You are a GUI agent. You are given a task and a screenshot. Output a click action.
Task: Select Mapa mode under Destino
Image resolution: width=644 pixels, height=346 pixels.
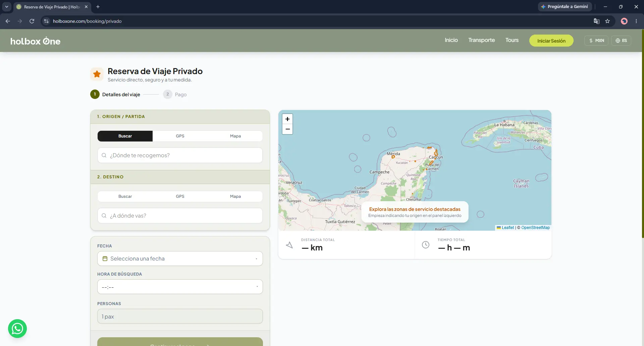point(235,196)
